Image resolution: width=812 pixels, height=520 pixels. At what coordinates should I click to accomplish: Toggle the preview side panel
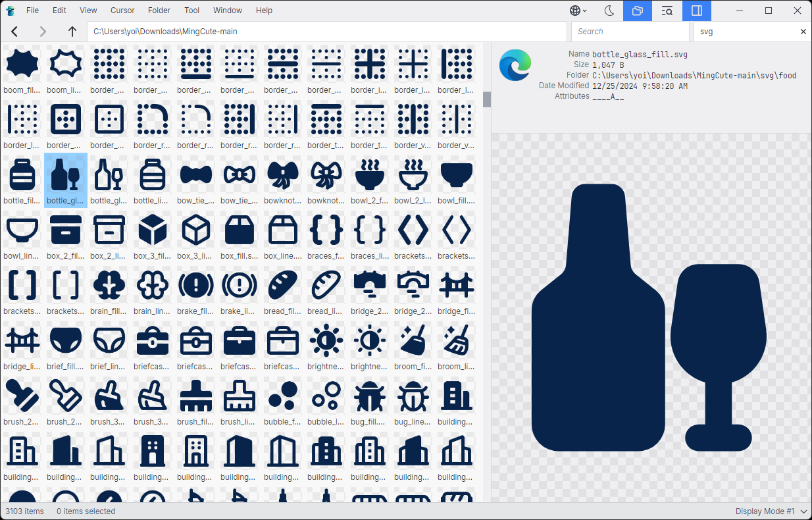point(697,11)
